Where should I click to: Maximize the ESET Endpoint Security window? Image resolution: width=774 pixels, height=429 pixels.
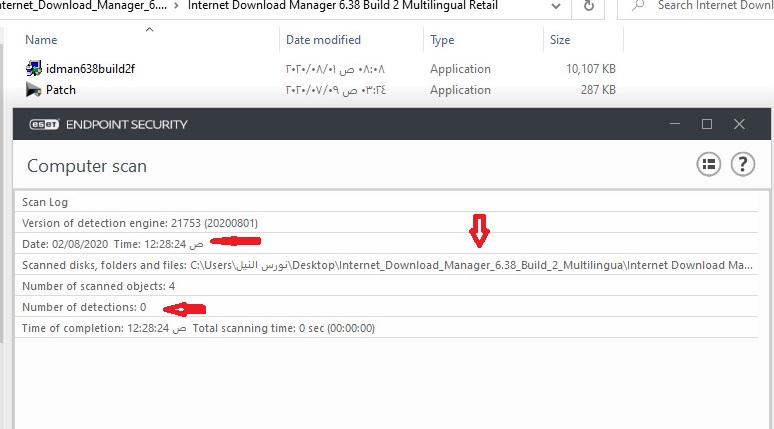[x=707, y=125]
